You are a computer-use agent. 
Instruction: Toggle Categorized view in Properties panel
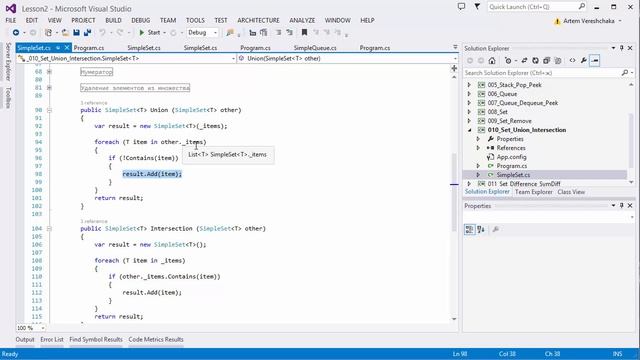469,229
